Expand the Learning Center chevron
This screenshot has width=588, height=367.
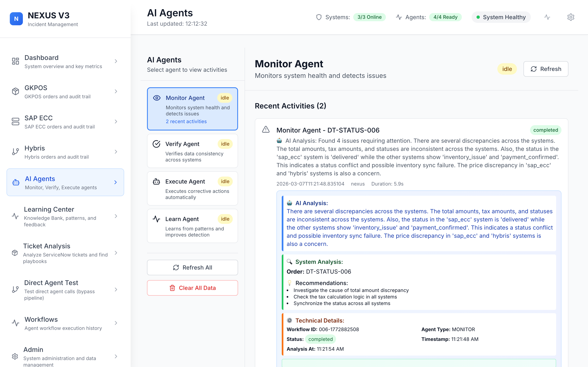click(116, 216)
